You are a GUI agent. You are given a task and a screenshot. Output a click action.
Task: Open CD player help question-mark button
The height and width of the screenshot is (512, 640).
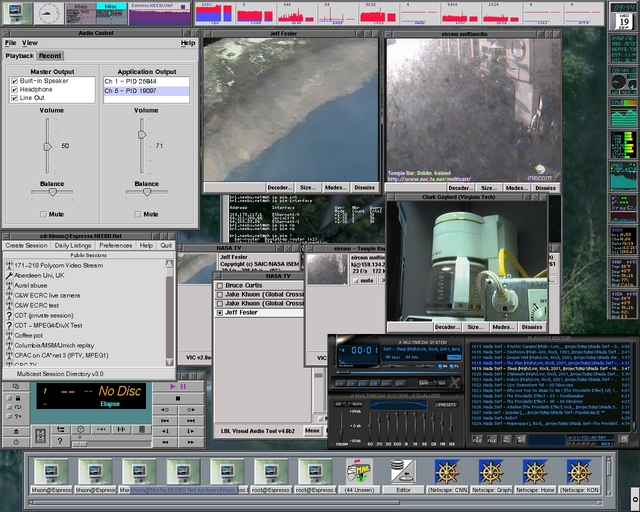[x=60, y=441]
